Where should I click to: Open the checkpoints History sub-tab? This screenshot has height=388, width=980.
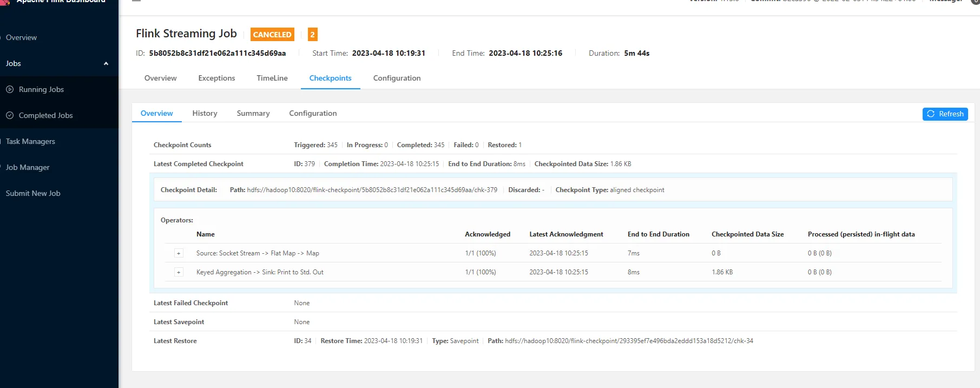(205, 113)
